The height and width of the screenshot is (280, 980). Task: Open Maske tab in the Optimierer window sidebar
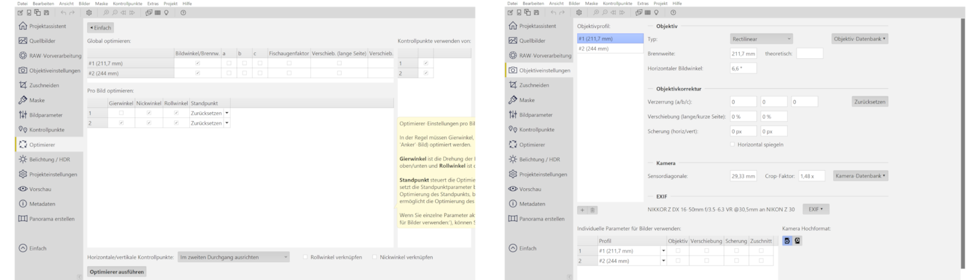[x=37, y=100]
